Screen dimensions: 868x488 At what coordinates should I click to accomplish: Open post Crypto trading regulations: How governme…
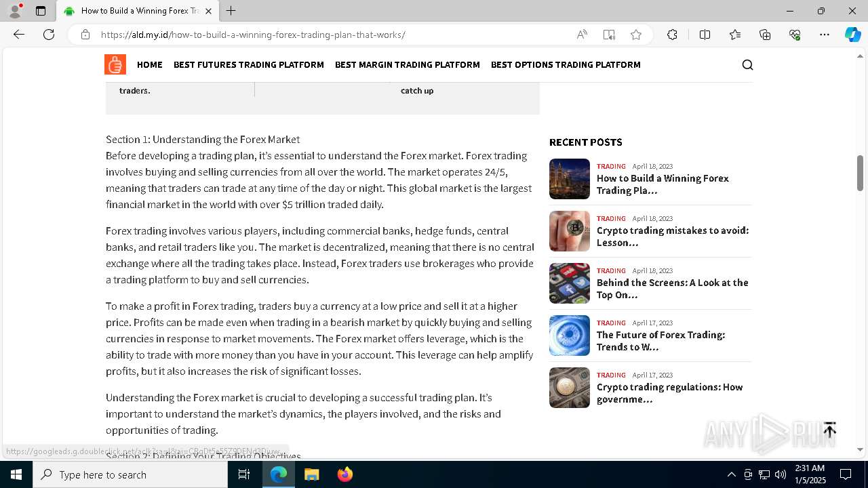pyautogui.click(x=669, y=393)
